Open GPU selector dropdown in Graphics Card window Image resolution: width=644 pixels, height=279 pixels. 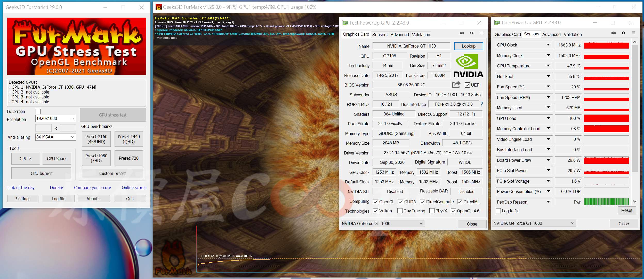coord(382,223)
